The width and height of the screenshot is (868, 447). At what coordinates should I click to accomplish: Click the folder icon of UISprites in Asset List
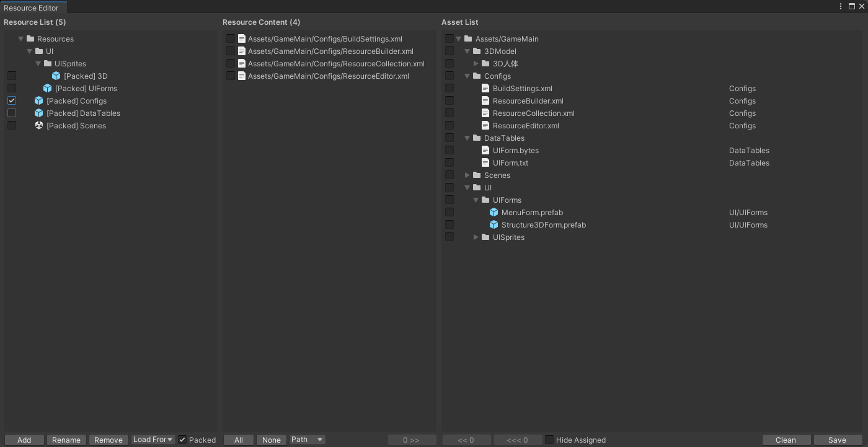485,237
